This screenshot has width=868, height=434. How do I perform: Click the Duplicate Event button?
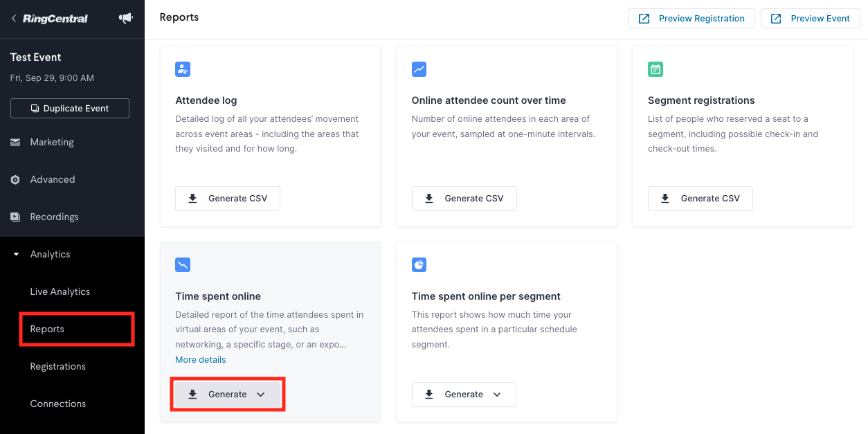click(70, 109)
